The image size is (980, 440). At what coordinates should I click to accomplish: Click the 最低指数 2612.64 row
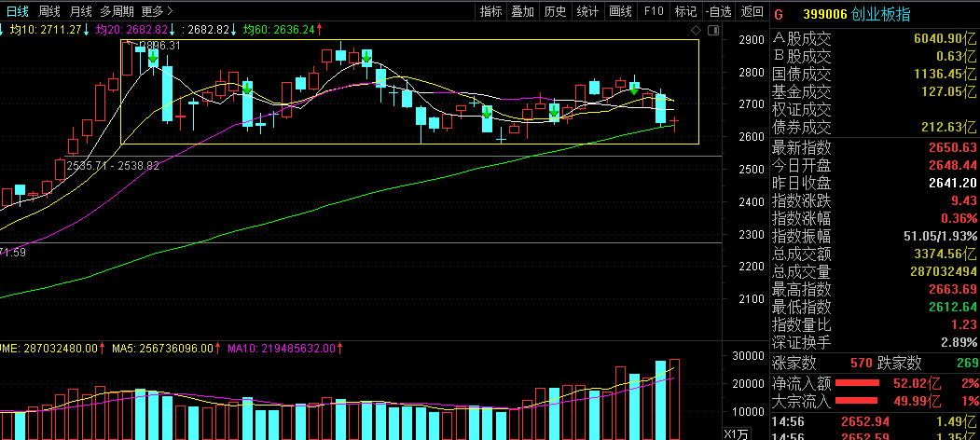click(x=875, y=307)
